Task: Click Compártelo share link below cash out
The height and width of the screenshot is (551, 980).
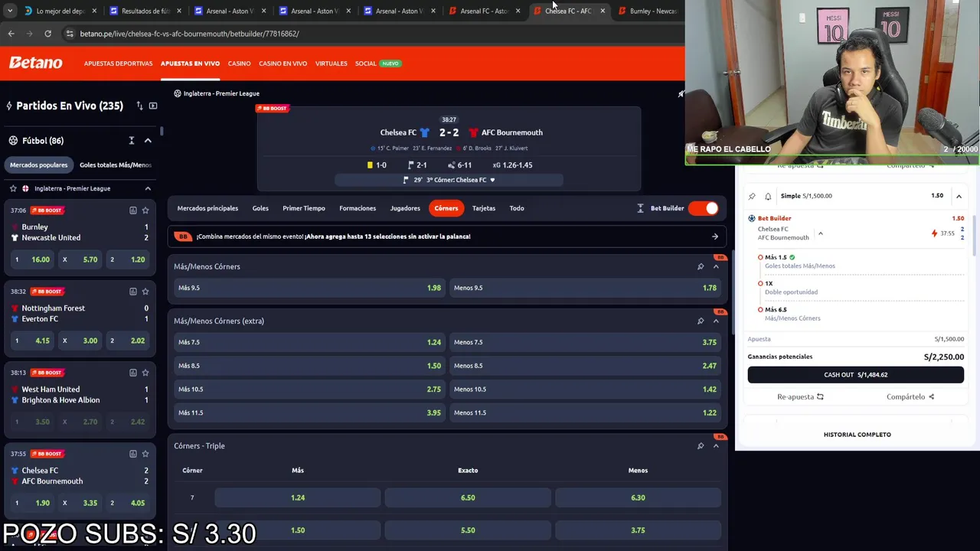Action: tap(910, 396)
